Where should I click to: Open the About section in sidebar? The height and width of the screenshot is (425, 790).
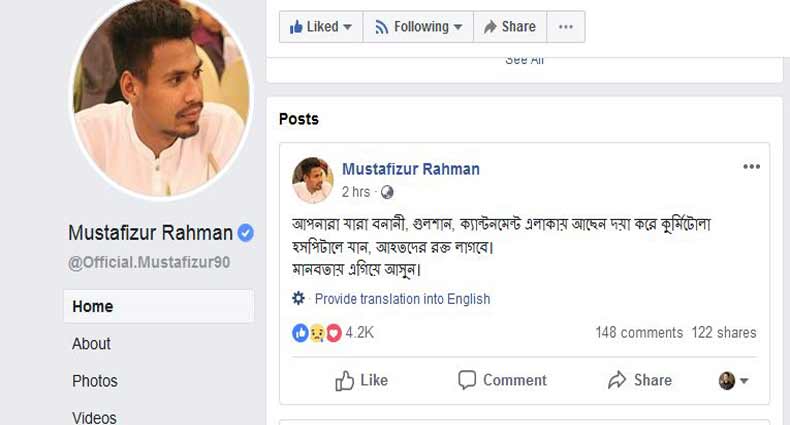(x=91, y=344)
